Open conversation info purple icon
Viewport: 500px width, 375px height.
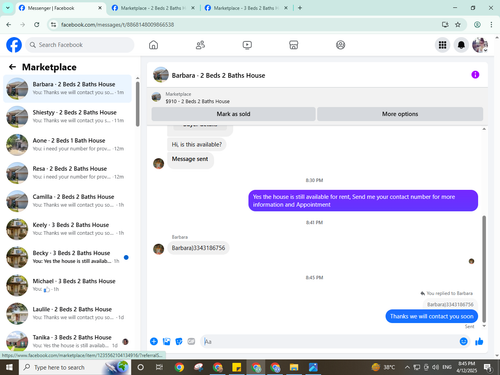tap(475, 75)
